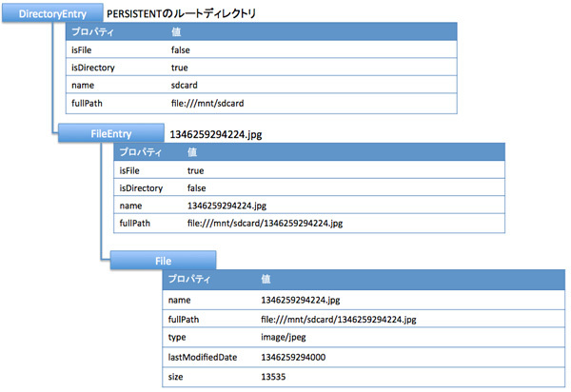Select the file:///mnt/sdcard path value
This screenshot has height=392, width=571.
pos(207,104)
